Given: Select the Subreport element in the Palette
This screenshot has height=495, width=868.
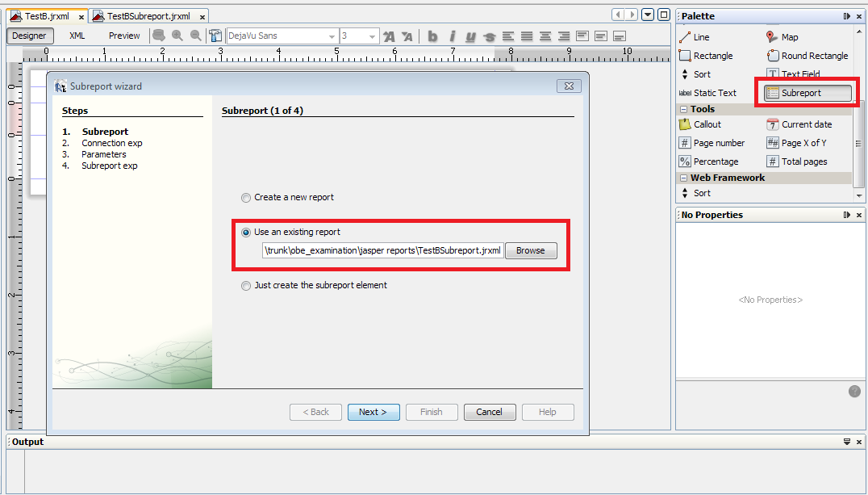Looking at the screenshot, I should [805, 92].
